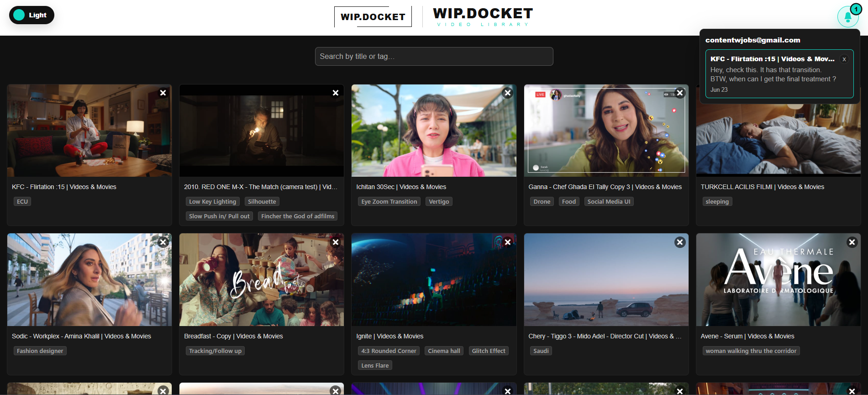
Task: Open the KFC - Flirtation thumbnail
Action: (x=89, y=131)
